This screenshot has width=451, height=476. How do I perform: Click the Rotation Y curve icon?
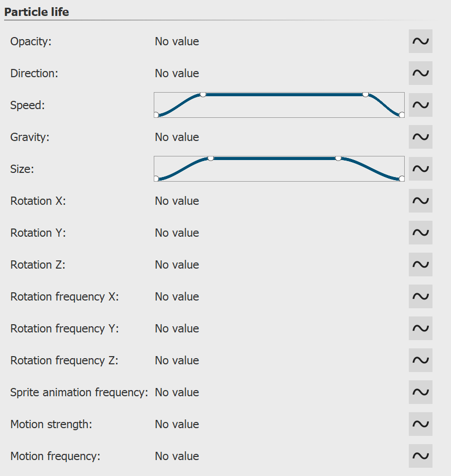coord(420,233)
